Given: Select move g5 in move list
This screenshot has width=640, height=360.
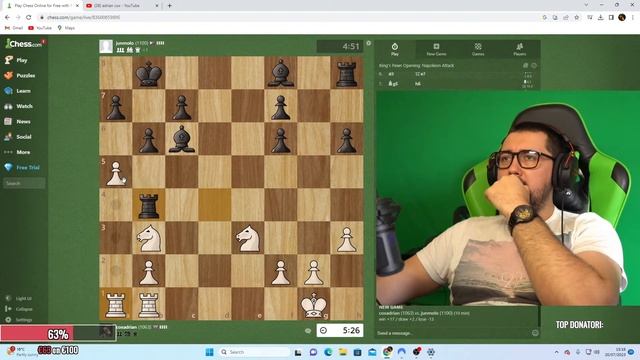Looking at the screenshot, I should (x=393, y=84).
